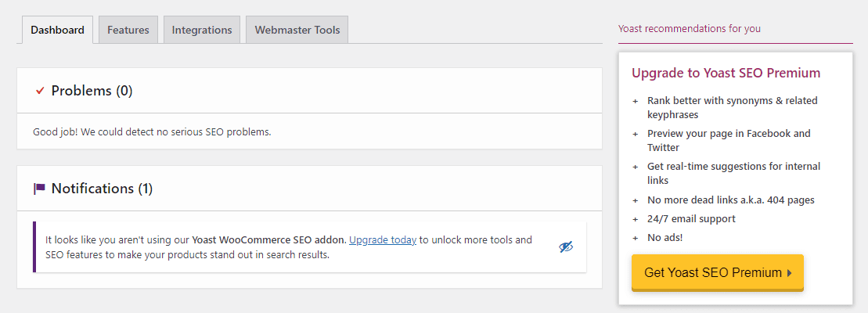Click the plus bullet before "24/7 email support"
868x313 pixels.
coord(636,218)
